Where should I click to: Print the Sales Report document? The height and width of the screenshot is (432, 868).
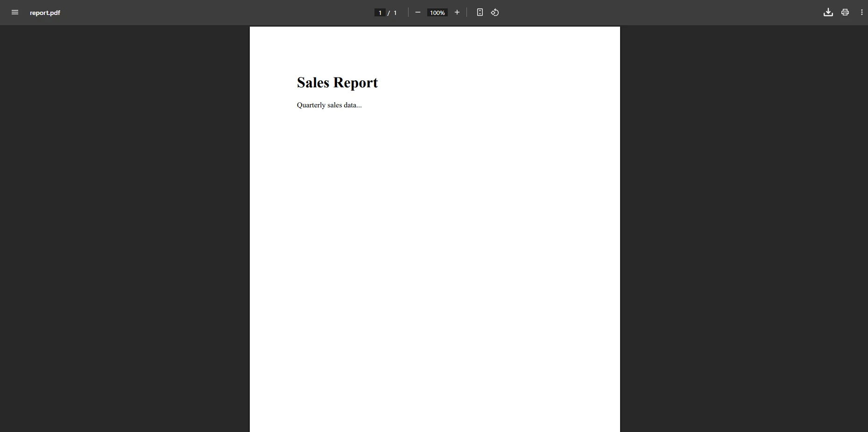[845, 13]
